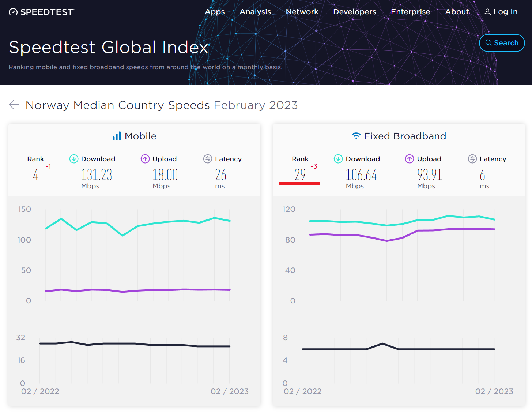Click the Fixed Broadband Download arrow icon

(x=338, y=159)
